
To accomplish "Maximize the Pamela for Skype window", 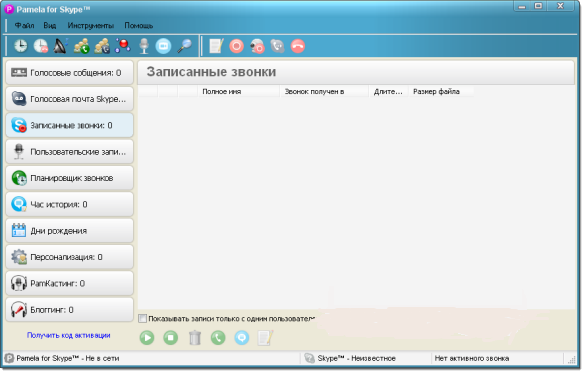I will click(x=538, y=6).
